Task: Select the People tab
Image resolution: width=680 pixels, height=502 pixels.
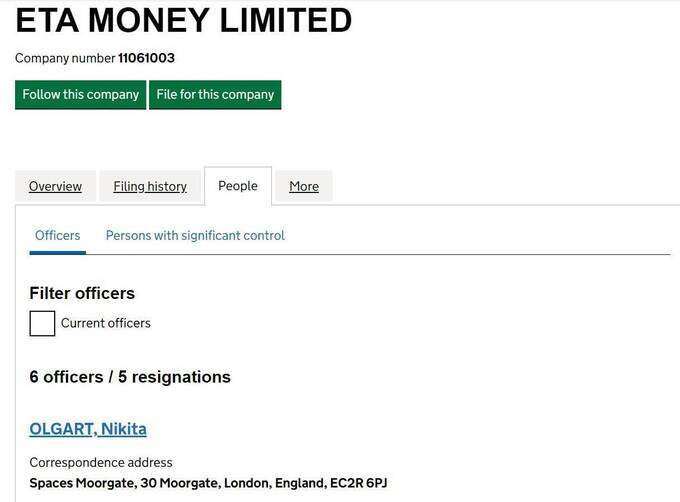Action: 238,186
